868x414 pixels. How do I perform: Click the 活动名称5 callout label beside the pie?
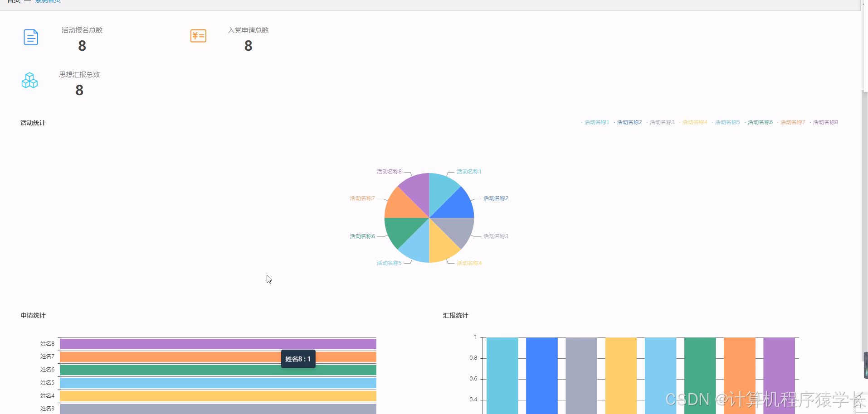point(389,263)
